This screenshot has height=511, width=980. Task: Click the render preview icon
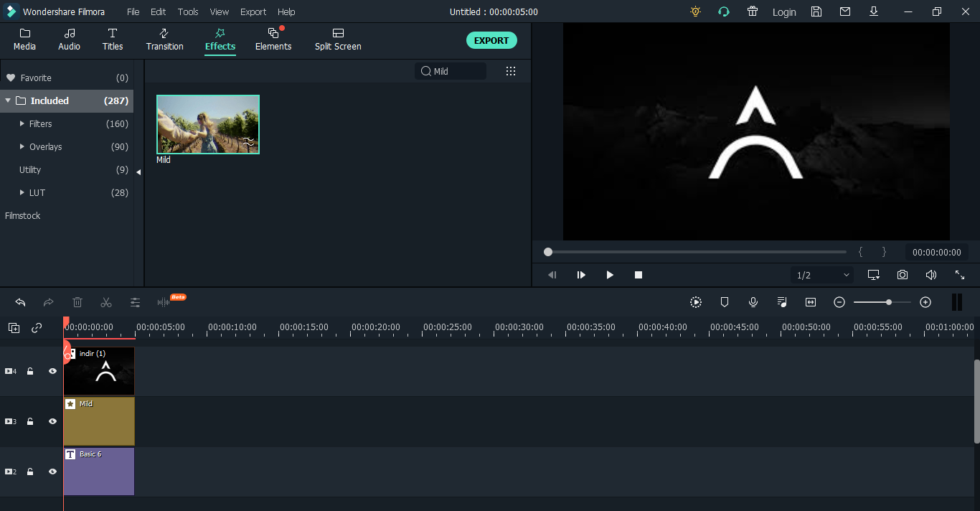click(x=696, y=302)
